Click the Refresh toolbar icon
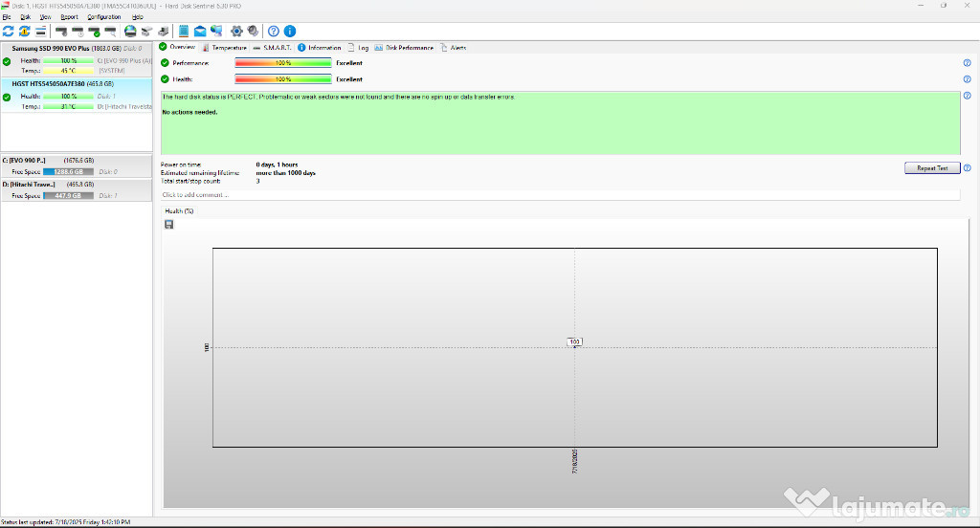The height and width of the screenshot is (528, 980). coord(8,32)
